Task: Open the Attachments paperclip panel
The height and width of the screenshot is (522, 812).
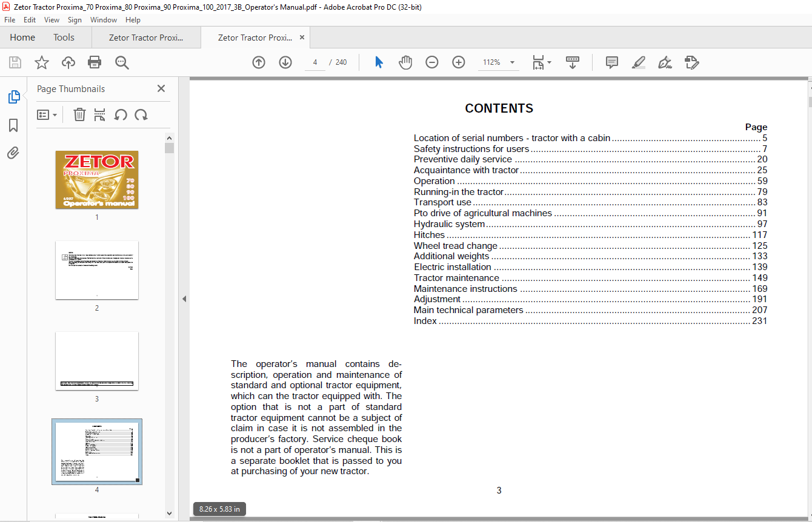Action: click(x=13, y=153)
